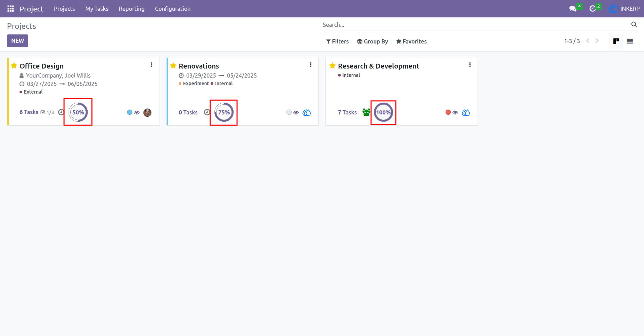Toggle the eye icon on Research & Development card
Viewport: 644px width, 336px height.
(455, 112)
